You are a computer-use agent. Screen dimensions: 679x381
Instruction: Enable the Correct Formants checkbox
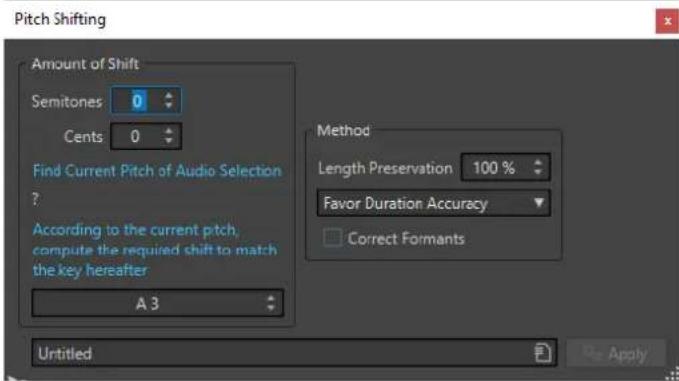coord(333,238)
